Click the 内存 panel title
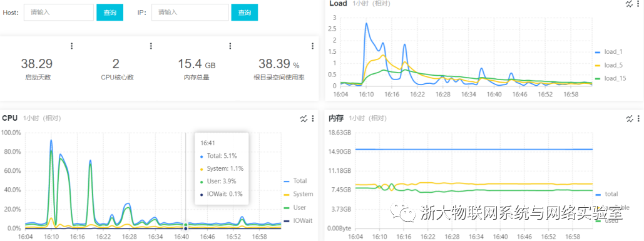Image resolution: width=644 pixels, height=241 pixels. 335,118
